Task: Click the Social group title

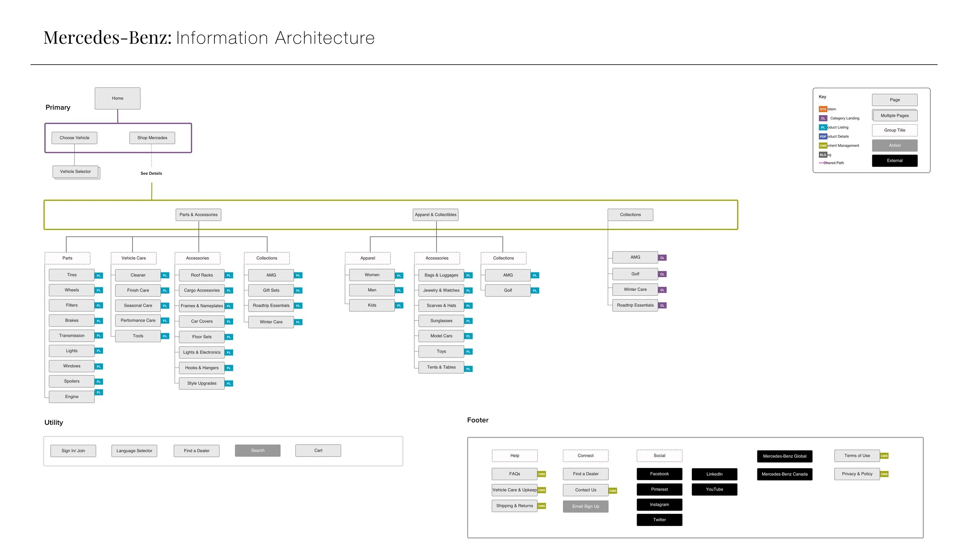Action: [659, 456]
